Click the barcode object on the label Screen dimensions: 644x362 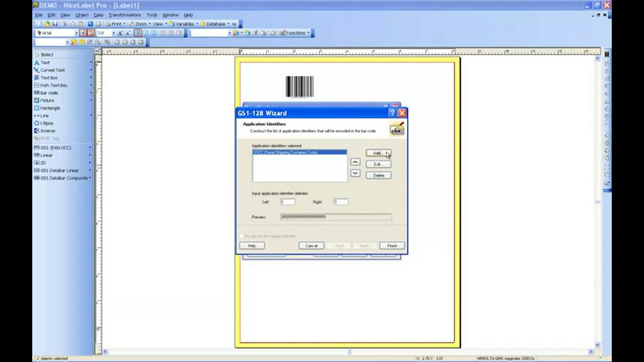point(300,86)
